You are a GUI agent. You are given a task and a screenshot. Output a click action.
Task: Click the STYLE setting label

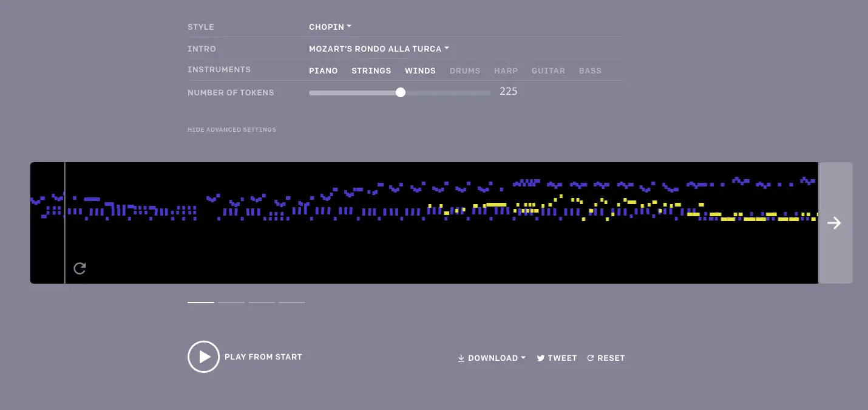point(201,27)
